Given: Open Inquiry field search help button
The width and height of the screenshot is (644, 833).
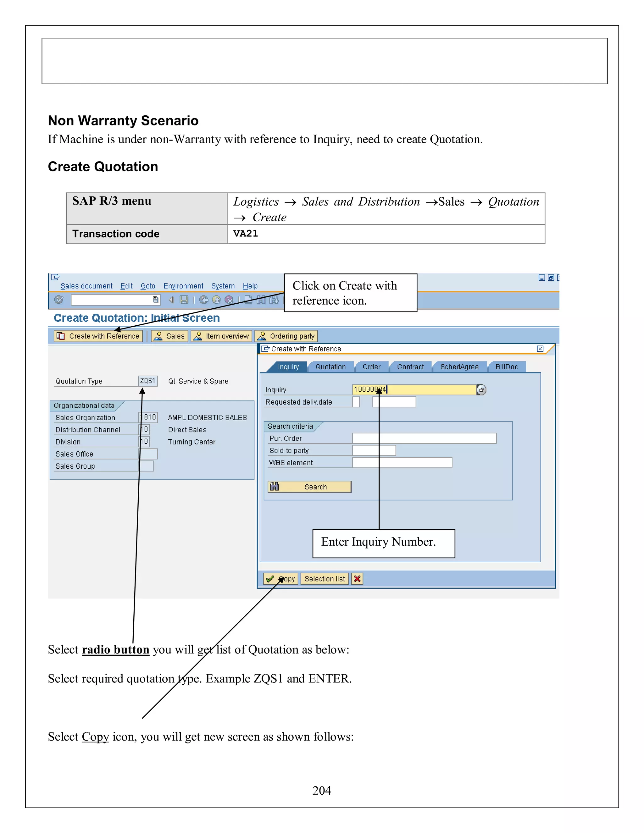Looking at the screenshot, I should pos(481,390).
